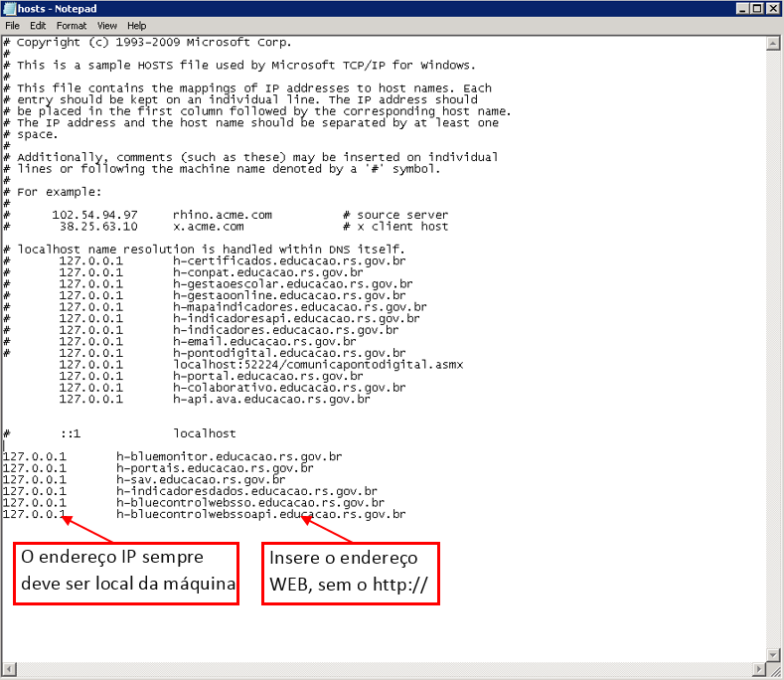Click the 'localhost name resolution' comment line
The image size is (784, 680).
tap(204, 250)
